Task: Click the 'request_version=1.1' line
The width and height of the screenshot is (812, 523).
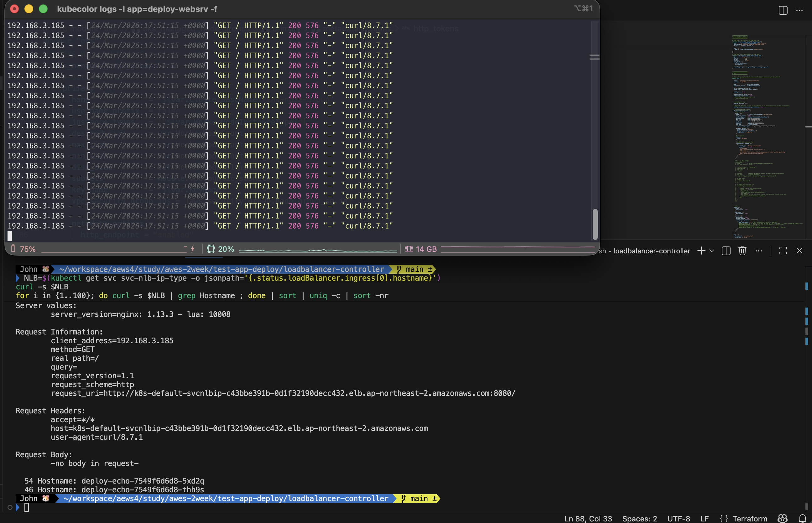Action: (92, 375)
